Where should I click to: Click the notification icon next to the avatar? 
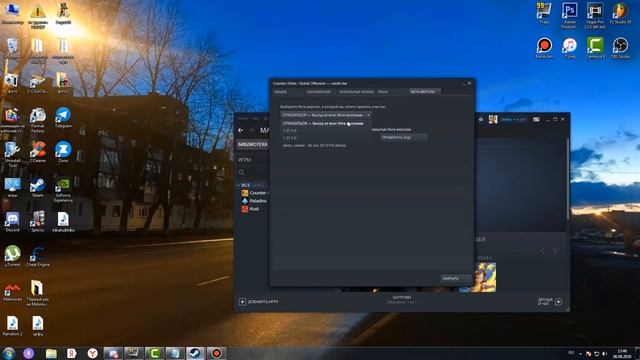(x=481, y=119)
